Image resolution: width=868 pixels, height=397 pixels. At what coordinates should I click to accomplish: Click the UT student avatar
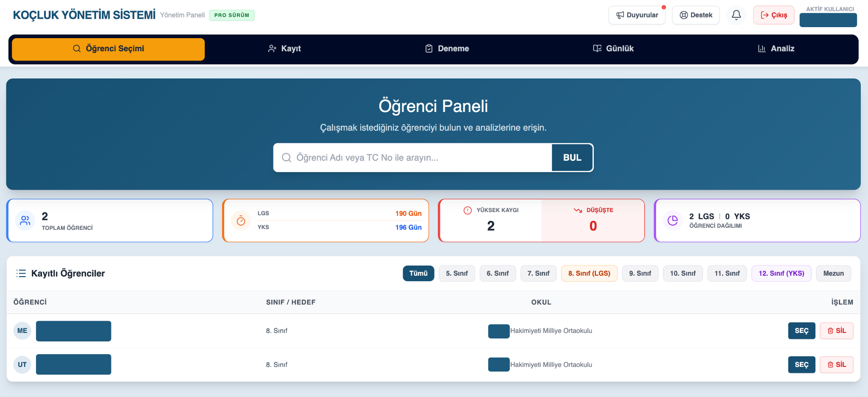tap(22, 365)
